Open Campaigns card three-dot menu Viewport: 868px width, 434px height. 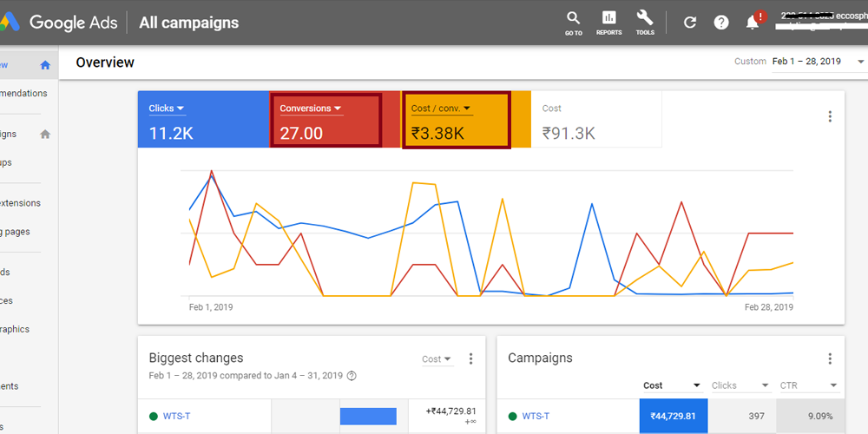pyautogui.click(x=830, y=358)
